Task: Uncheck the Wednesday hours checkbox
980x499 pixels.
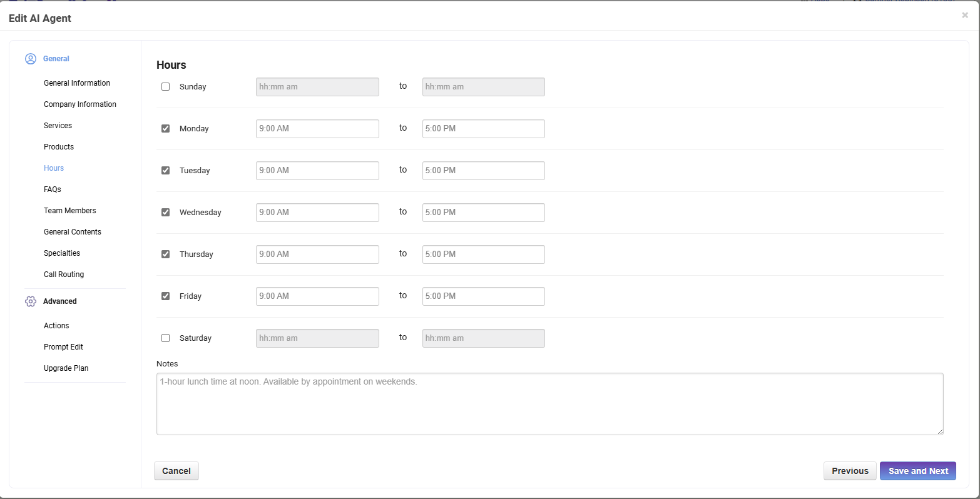Action: (x=166, y=213)
